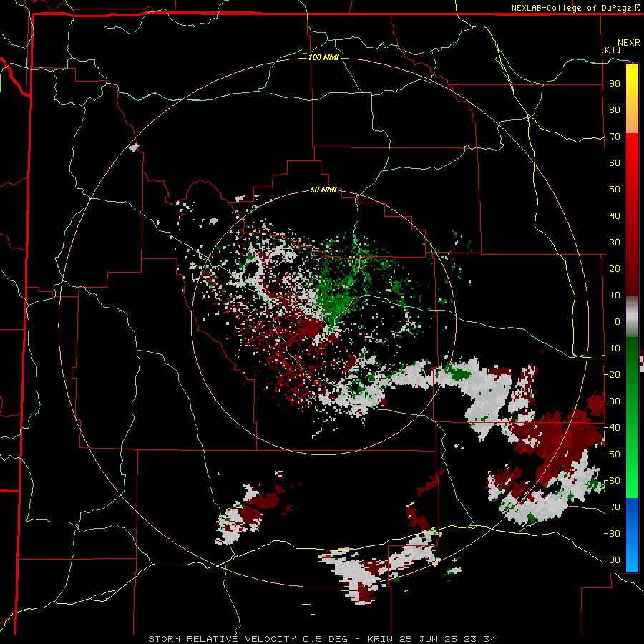Image resolution: width=644 pixels, height=644 pixels.
Task: Select the -70 value on velocity scale
Action: (x=612, y=507)
